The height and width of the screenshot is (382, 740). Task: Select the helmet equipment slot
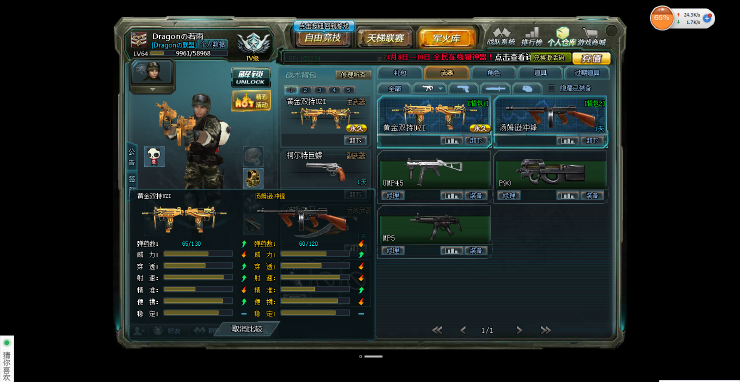point(253,156)
